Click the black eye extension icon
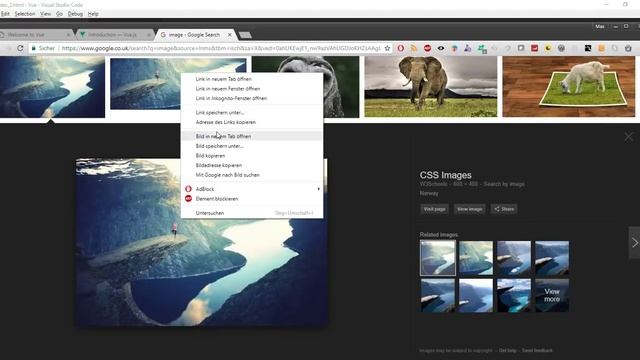 coord(441,48)
